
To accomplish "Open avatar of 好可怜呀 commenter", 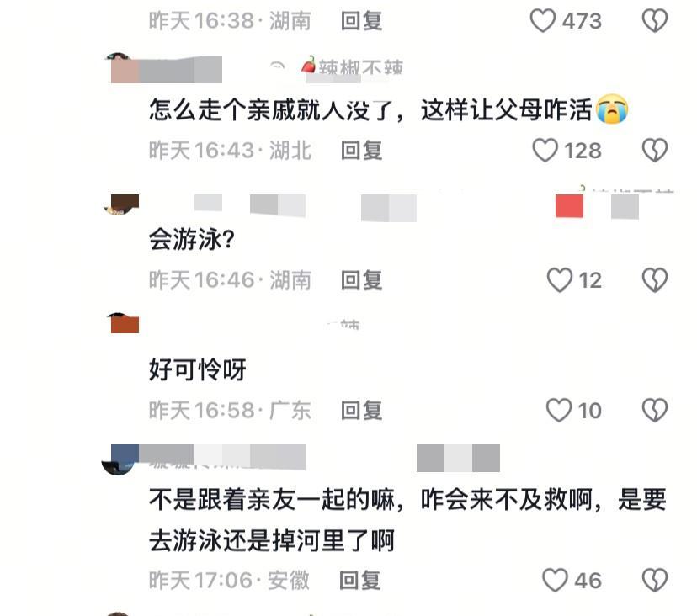I will click(123, 322).
